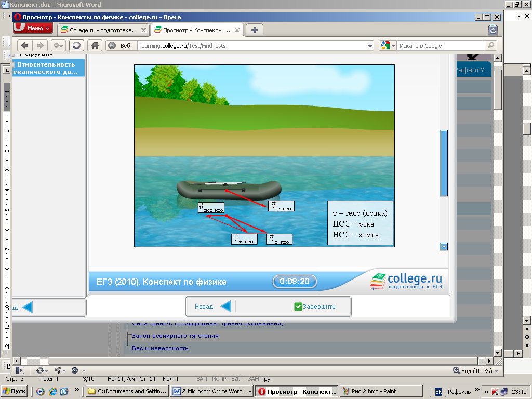Expand the hidden tray icons chevron

coord(486,392)
